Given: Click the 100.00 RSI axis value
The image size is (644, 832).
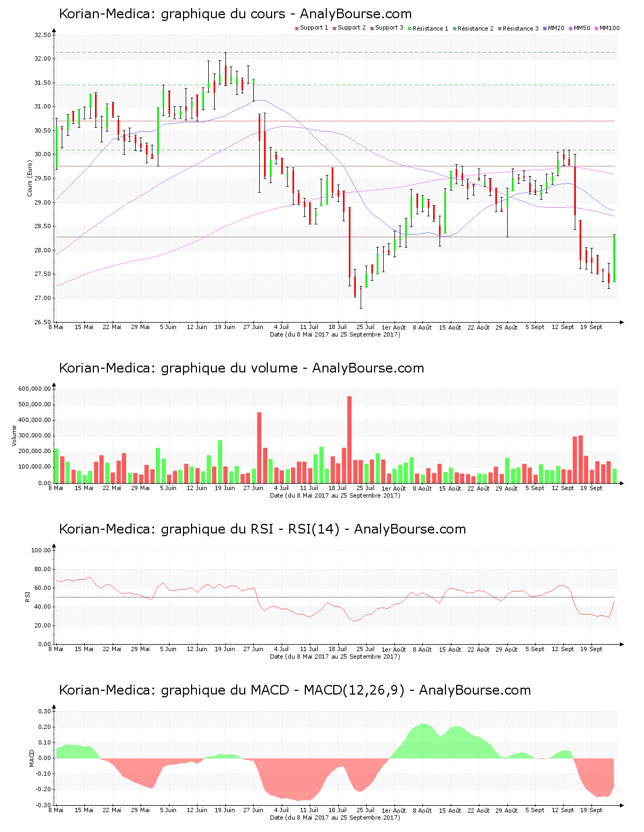Looking at the screenshot, I should pyautogui.click(x=41, y=550).
